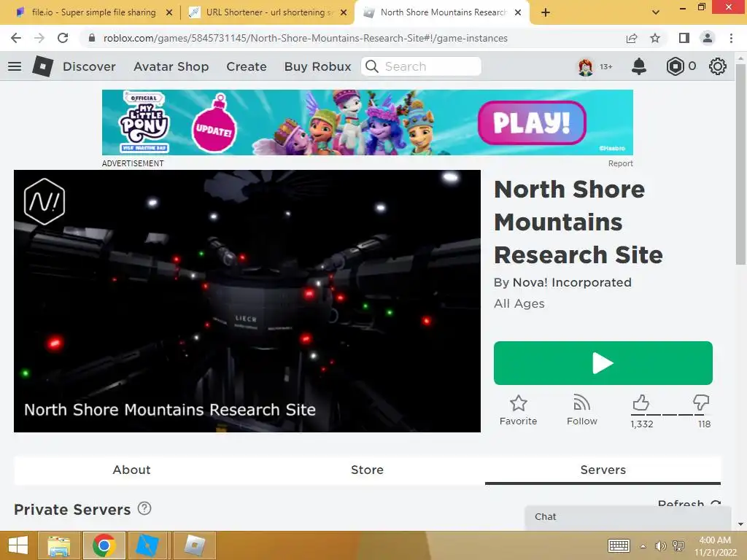Open the user avatar profile icon
Viewport: 747px width, 560px height.
(586, 66)
